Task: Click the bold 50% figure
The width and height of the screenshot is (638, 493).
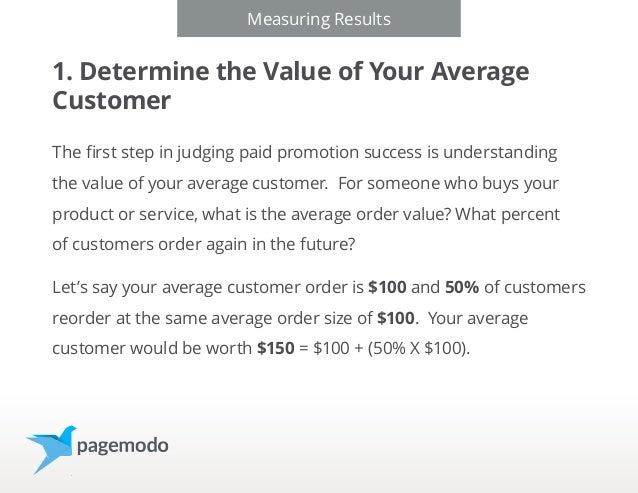Action: click(462, 287)
